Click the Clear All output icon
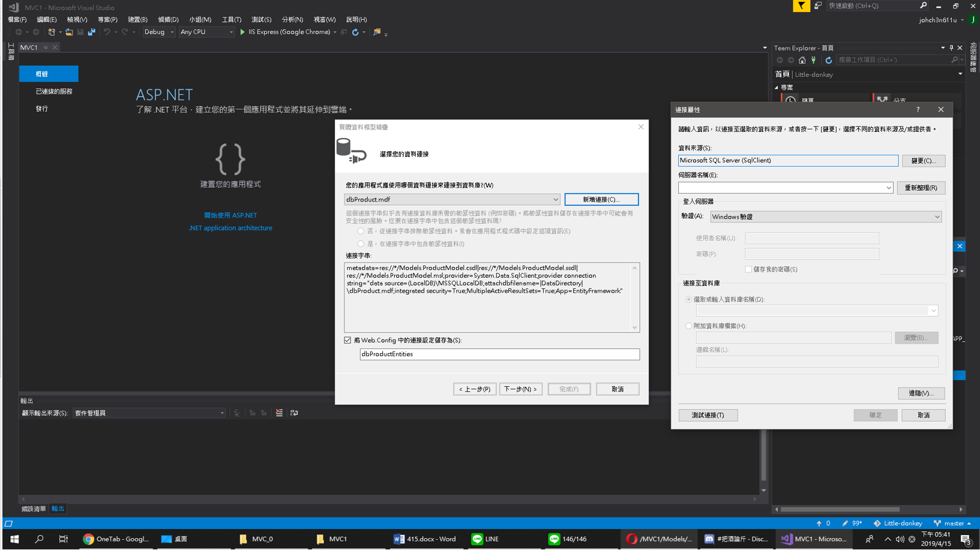This screenshot has width=980, height=550. 279,413
